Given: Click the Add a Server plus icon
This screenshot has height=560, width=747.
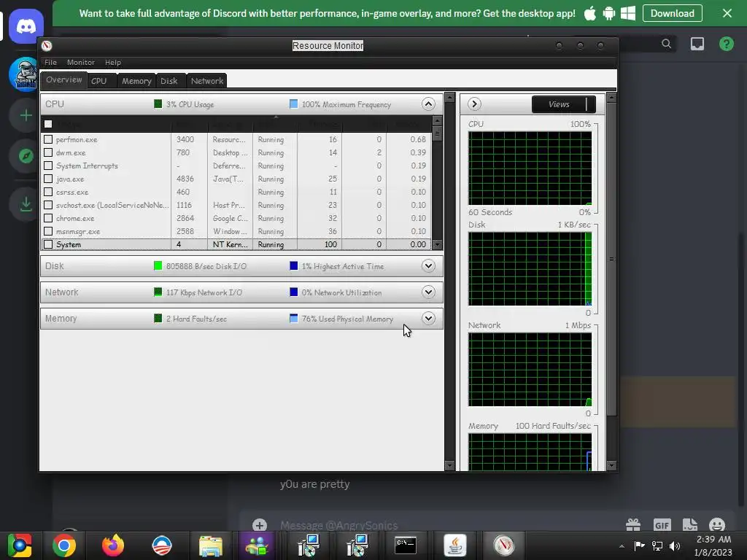Looking at the screenshot, I should 26,115.
